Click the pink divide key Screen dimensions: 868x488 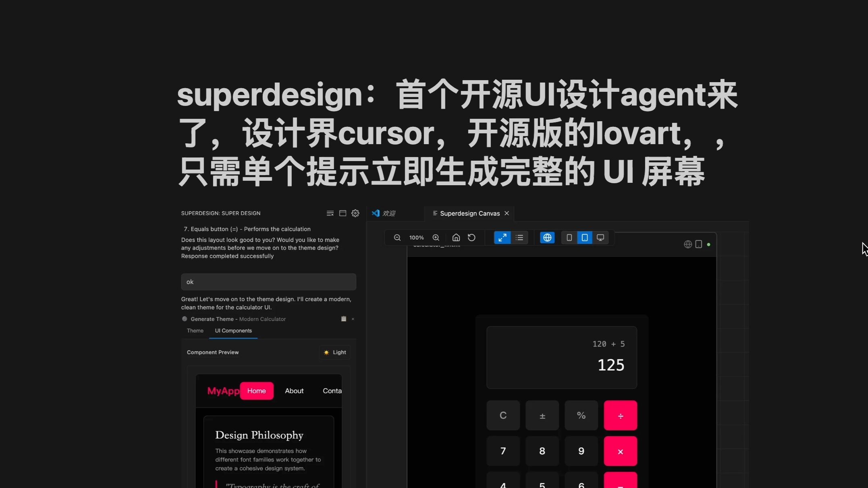tap(620, 415)
